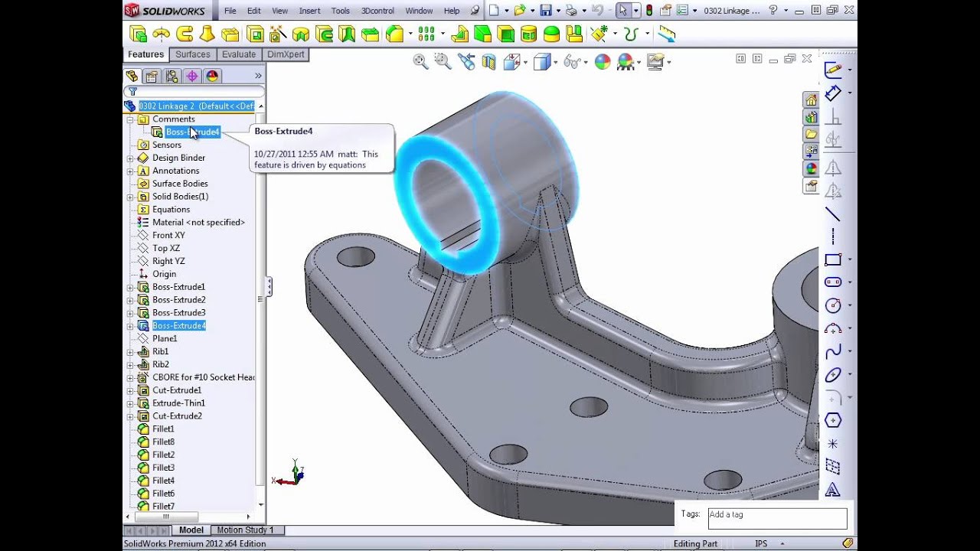Switch to the Surfaces tab
Viewport: 980px width, 551px height.
coord(192,54)
